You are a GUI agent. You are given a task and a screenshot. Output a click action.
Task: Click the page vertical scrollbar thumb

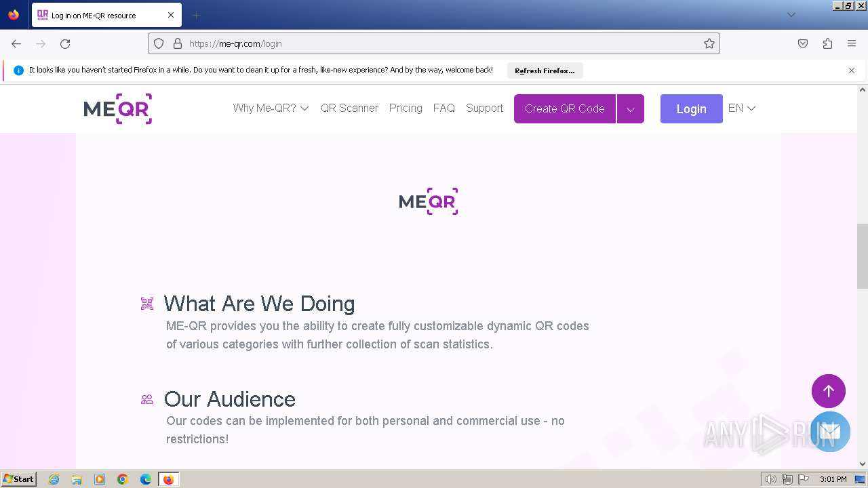click(x=863, y=256)
